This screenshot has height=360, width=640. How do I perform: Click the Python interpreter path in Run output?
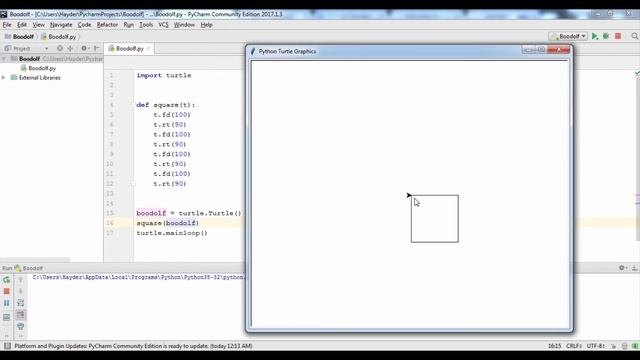click(139, 277)
